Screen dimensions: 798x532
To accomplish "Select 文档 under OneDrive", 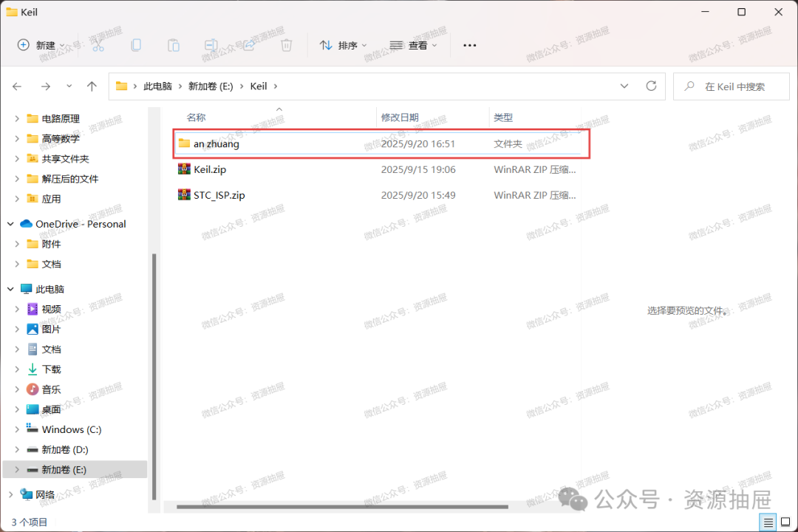I will point(51,264).
